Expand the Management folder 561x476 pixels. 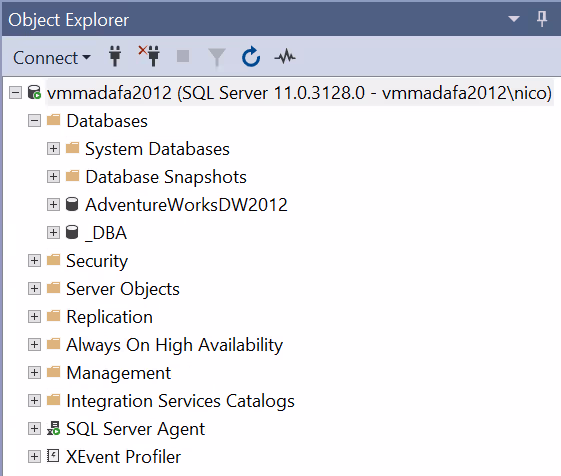point(34,373)
